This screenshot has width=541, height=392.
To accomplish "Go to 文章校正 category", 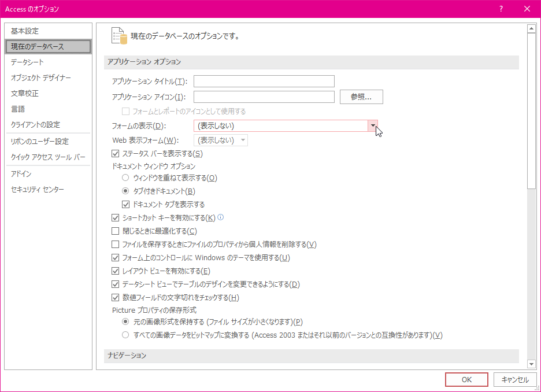I will tap(49, 94).
